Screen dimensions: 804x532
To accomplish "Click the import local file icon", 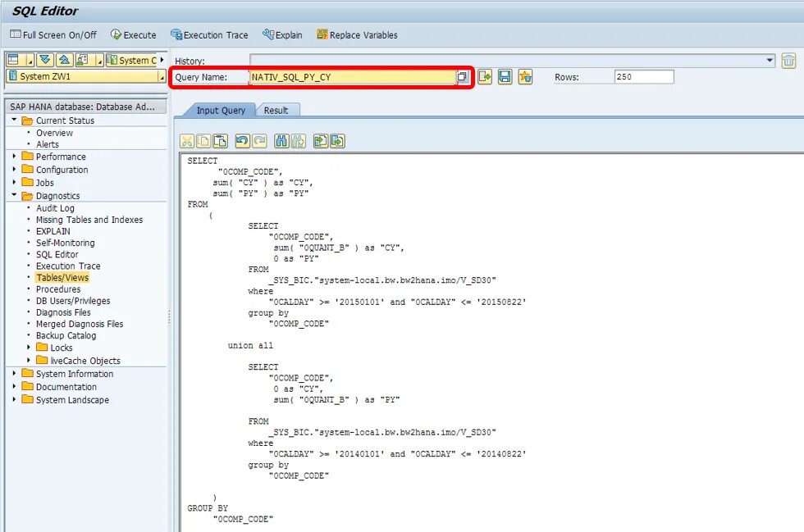I will [321, 141].
